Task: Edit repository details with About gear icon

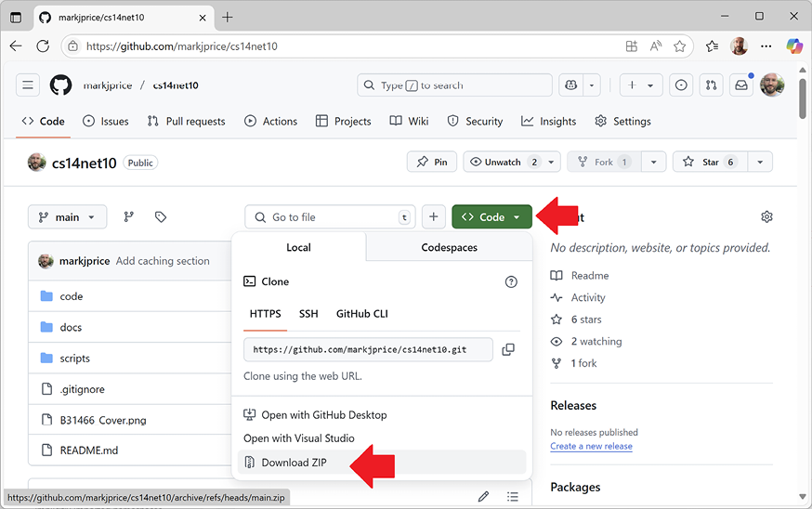Action: click(x=767, y=217)
